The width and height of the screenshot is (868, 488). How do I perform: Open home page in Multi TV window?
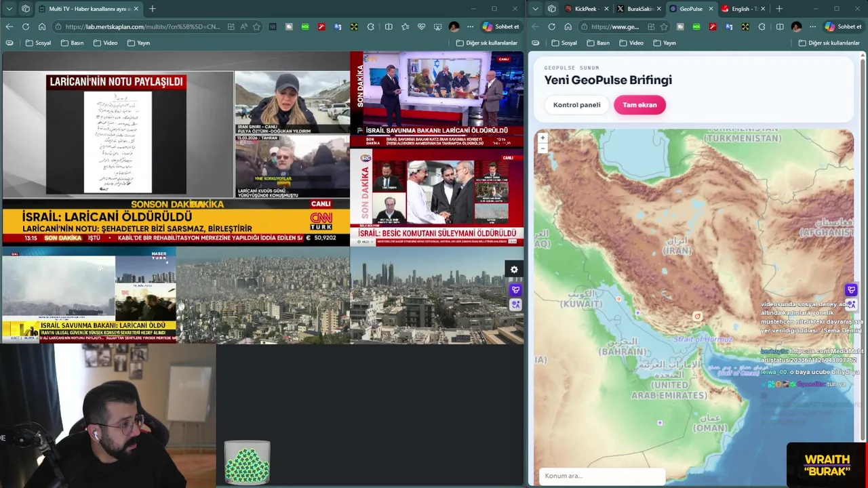click(42, 26)
